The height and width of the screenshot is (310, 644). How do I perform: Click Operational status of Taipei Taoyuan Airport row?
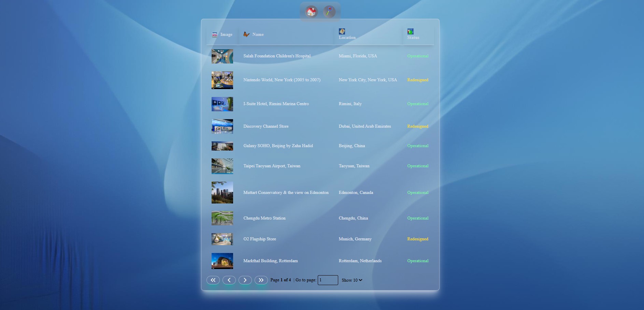click(x=418, y=166)
